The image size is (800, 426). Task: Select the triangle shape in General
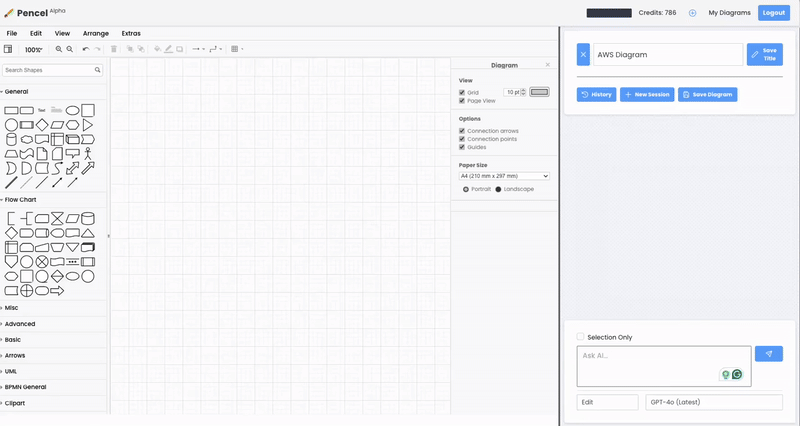(x=88, y=125)
